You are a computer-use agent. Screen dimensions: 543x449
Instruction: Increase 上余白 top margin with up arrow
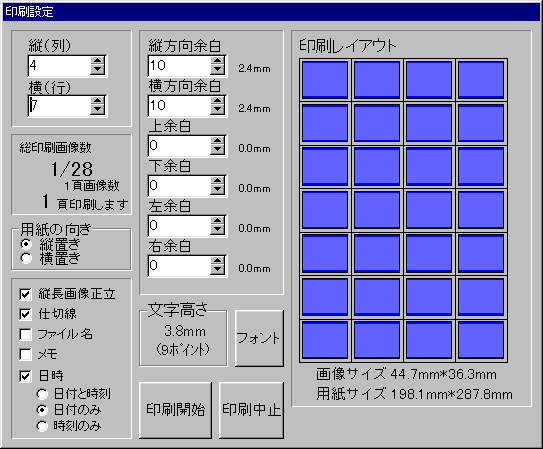217,141
